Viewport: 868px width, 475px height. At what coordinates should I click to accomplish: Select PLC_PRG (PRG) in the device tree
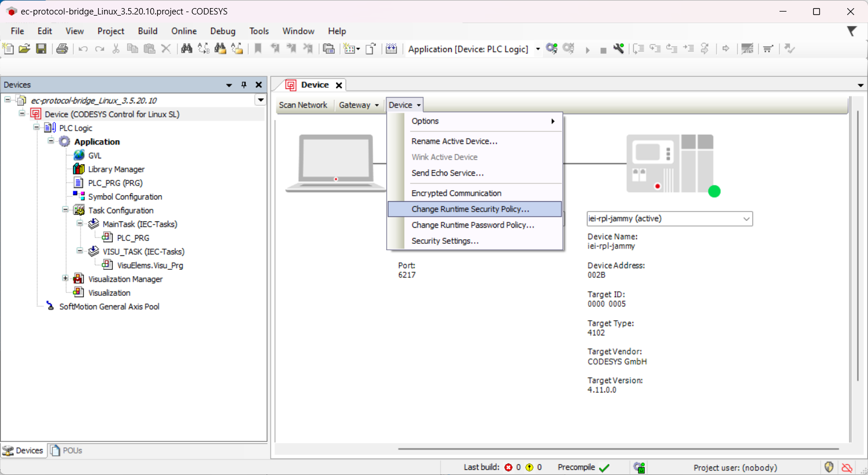(115, 183)
